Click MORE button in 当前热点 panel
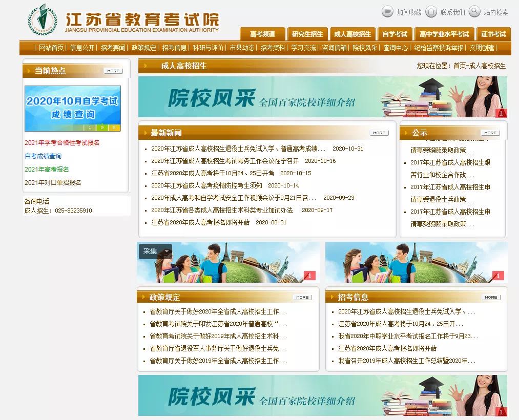The height and width of the screenshot is (420, 519). [x=113, y=71]
